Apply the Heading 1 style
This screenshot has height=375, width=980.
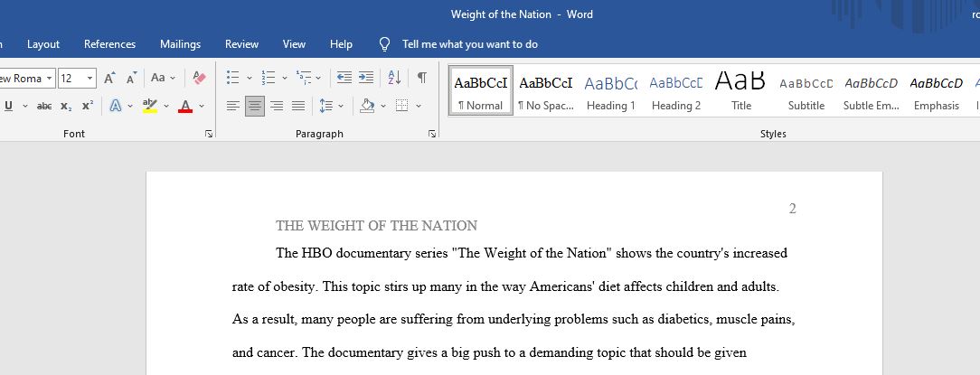click(x=610, y=90)
